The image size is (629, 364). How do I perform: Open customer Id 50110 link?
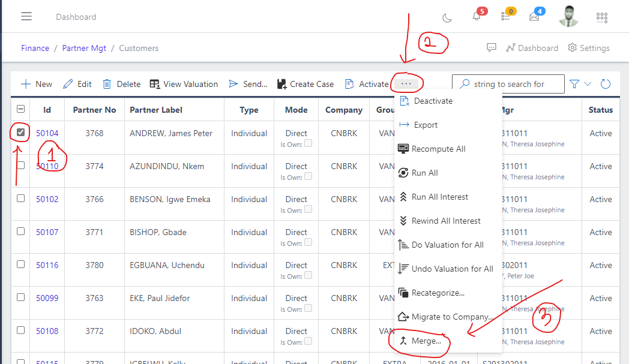47,166
